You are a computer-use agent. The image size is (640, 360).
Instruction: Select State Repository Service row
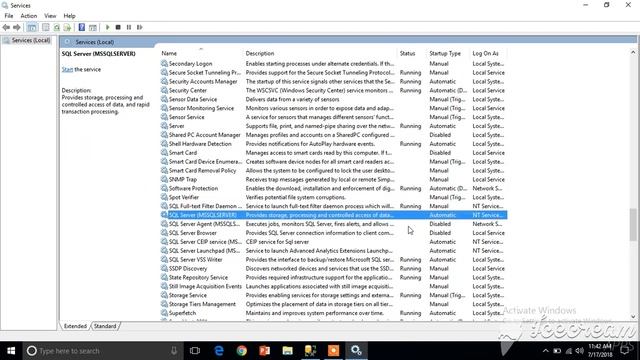(333, 278)
